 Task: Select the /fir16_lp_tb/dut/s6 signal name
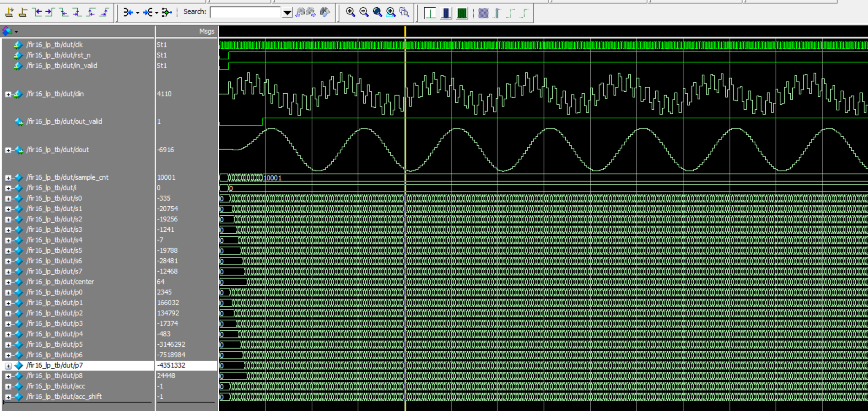coord(54,261)
